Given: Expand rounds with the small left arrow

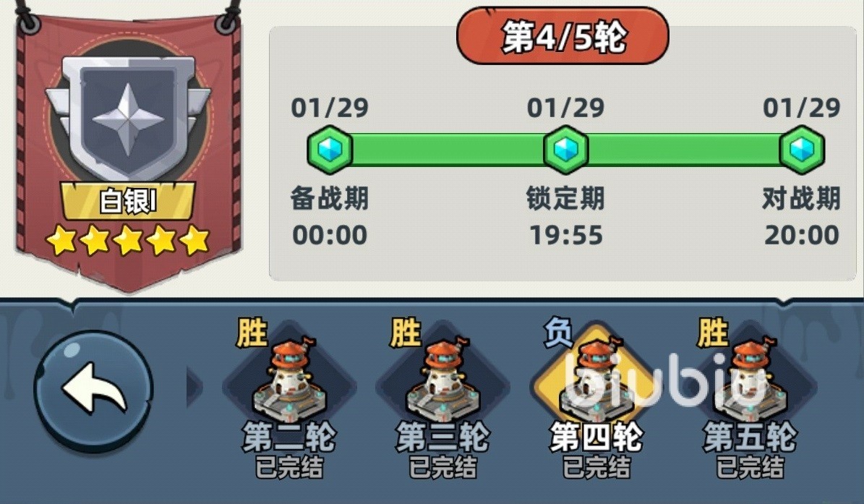Looking at the screenshot, I should click(x=194, y=386).
